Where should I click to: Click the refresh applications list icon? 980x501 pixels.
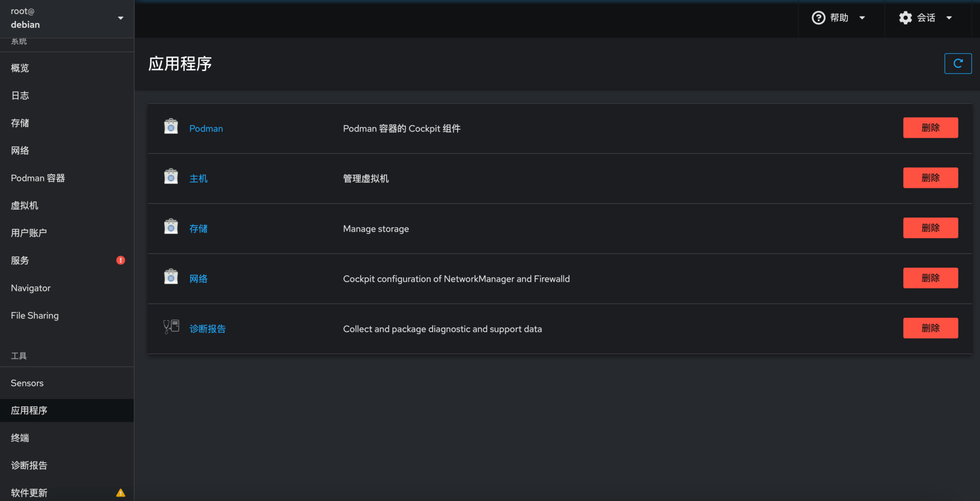pyautogui.click(x=958, y=64)
